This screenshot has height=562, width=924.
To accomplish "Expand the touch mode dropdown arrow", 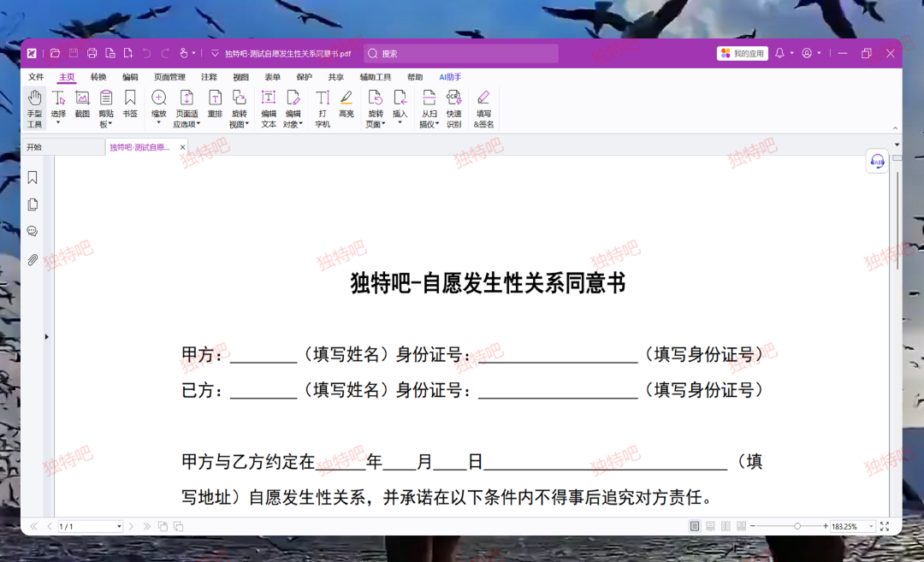I will coord(194,54).
